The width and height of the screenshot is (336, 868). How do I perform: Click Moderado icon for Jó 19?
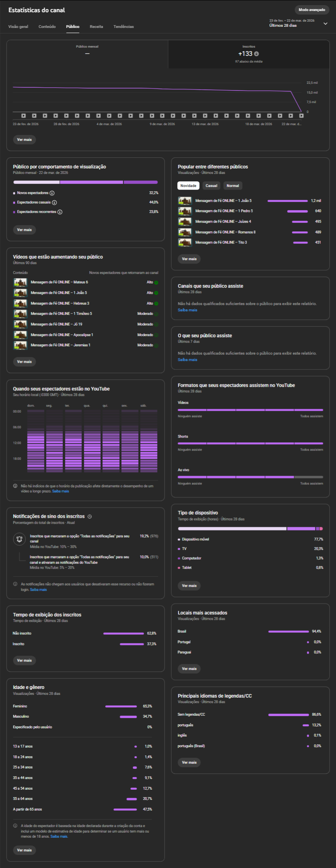[156, 325]
